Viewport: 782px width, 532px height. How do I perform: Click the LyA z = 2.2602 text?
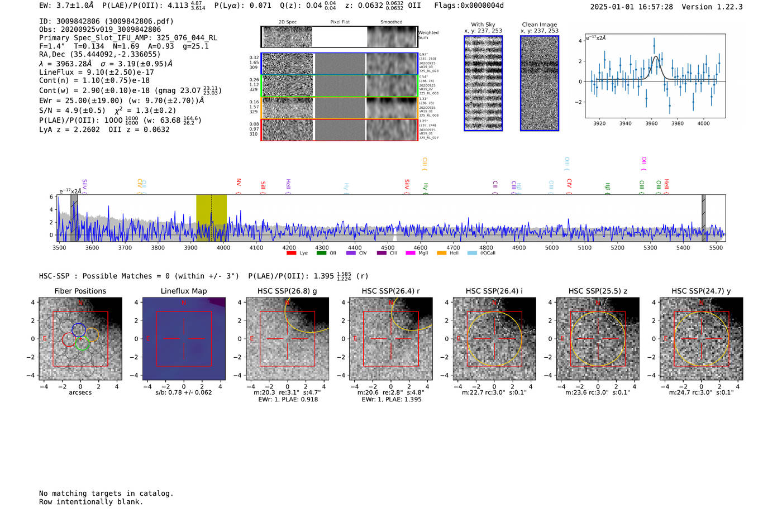[x=69, y=130]
